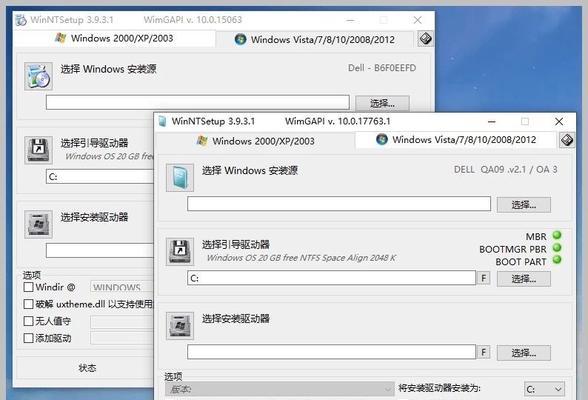Click the MBR green status indicator
The image size is (588, 400).
click(557, 235)
